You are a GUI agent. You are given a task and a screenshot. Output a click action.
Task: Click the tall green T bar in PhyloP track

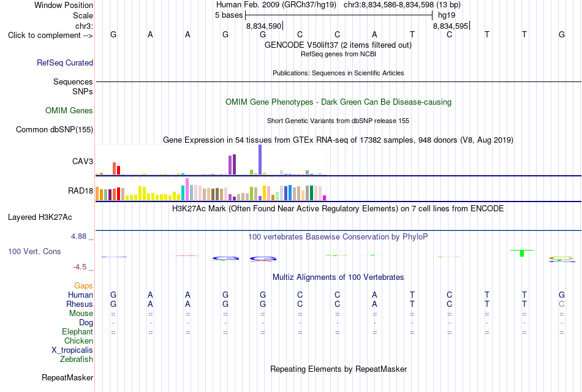coord(522,253)
